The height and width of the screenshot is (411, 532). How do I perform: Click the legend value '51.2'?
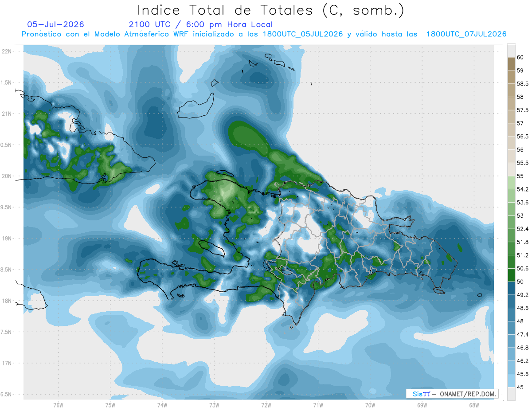522,255
